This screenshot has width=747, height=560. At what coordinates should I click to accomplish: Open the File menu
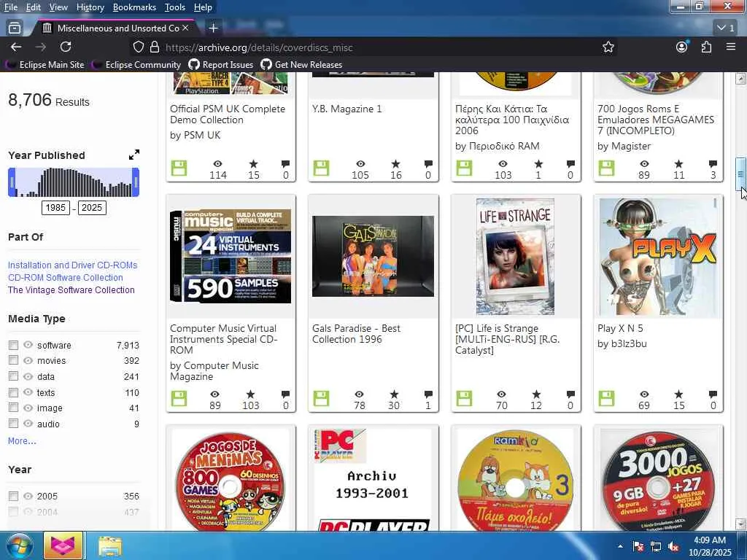(x=10, y=7)
